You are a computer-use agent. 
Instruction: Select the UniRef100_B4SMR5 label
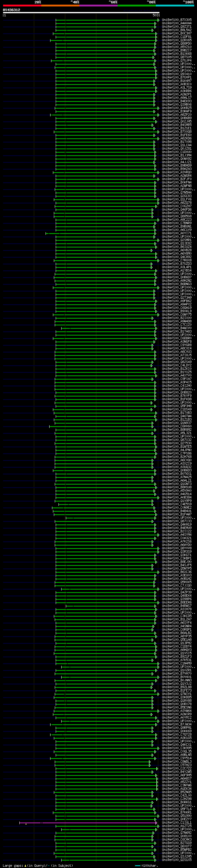[x=176, y=125]
